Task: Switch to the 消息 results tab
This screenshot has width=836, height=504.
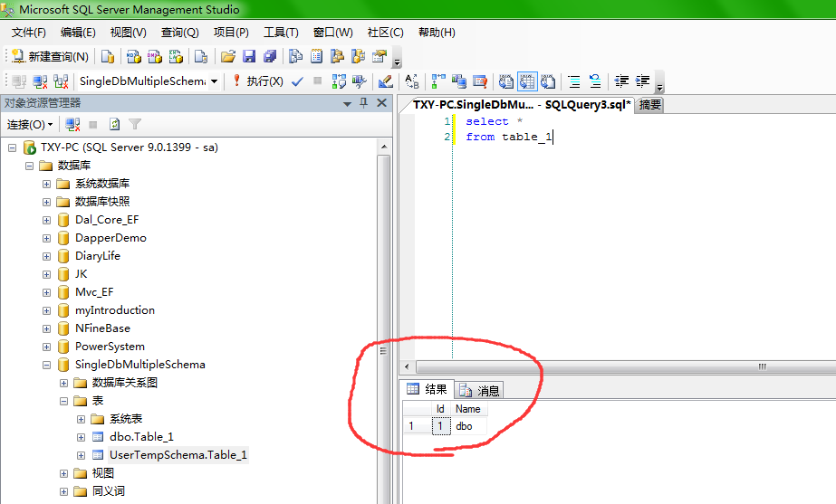Action: (x=480, y=391)
